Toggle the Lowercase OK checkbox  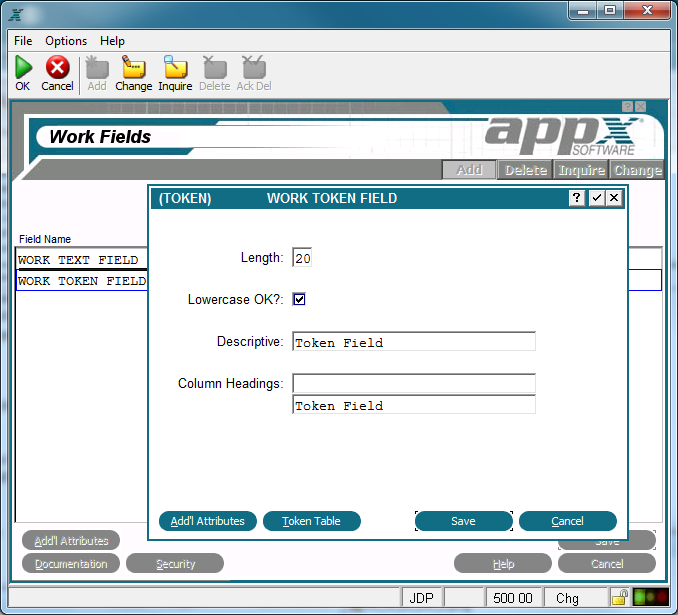299,299
